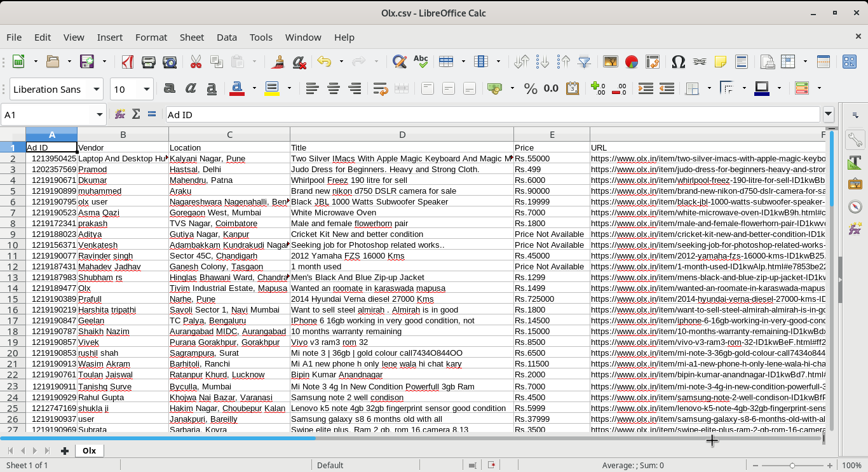Click the AutoFilter funnel icon
The image size is (868, 472).
pyautogui.click(x=585, y=62)
